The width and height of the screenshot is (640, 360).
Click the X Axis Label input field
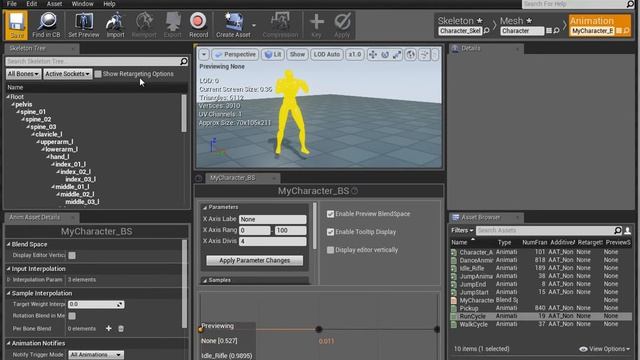273,220
